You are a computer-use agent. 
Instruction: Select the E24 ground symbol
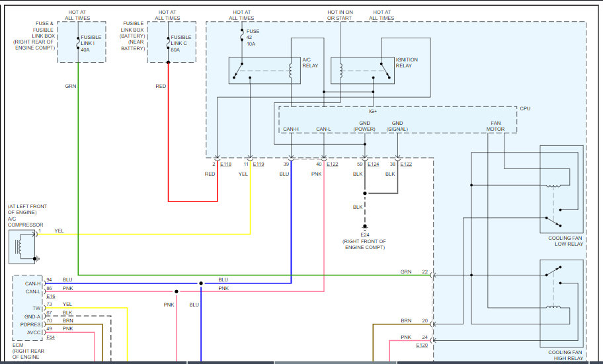pos(365,227)
